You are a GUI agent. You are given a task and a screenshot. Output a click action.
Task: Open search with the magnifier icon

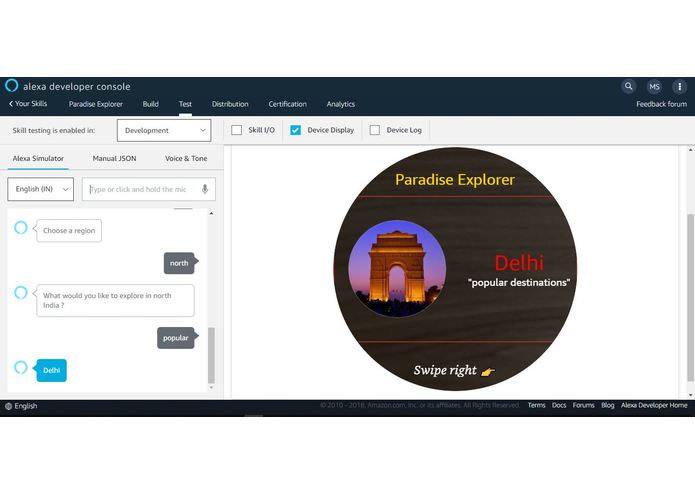(x=629, y=86)
